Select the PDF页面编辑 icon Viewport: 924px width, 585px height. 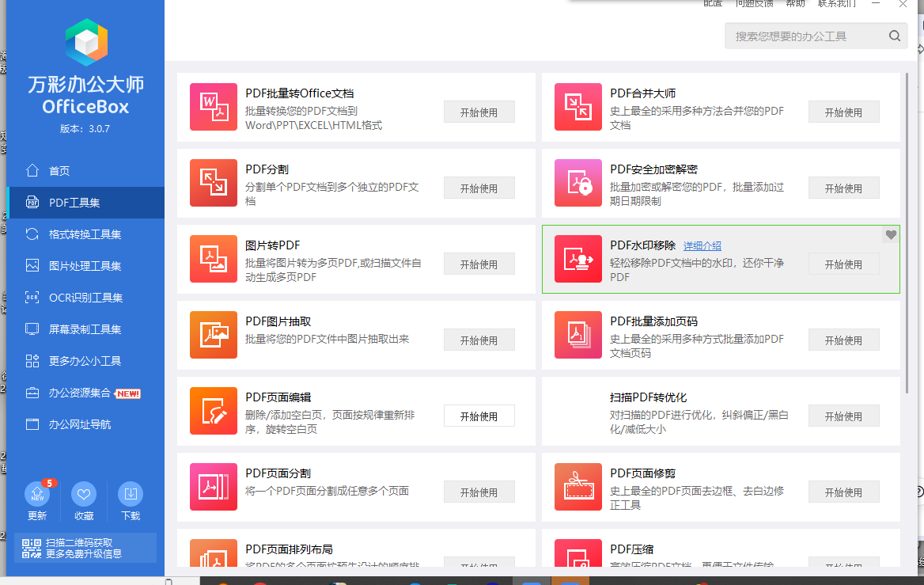click(x=214, y=411)
